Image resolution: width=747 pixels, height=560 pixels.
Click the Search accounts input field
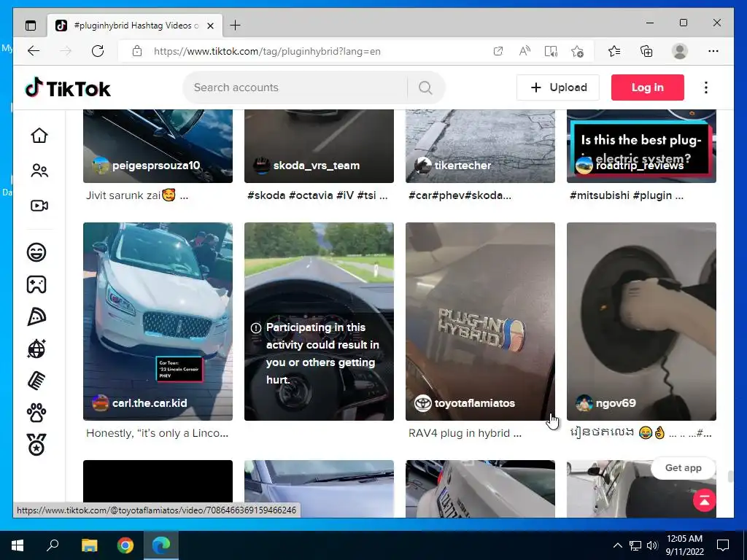pos(295,87)
